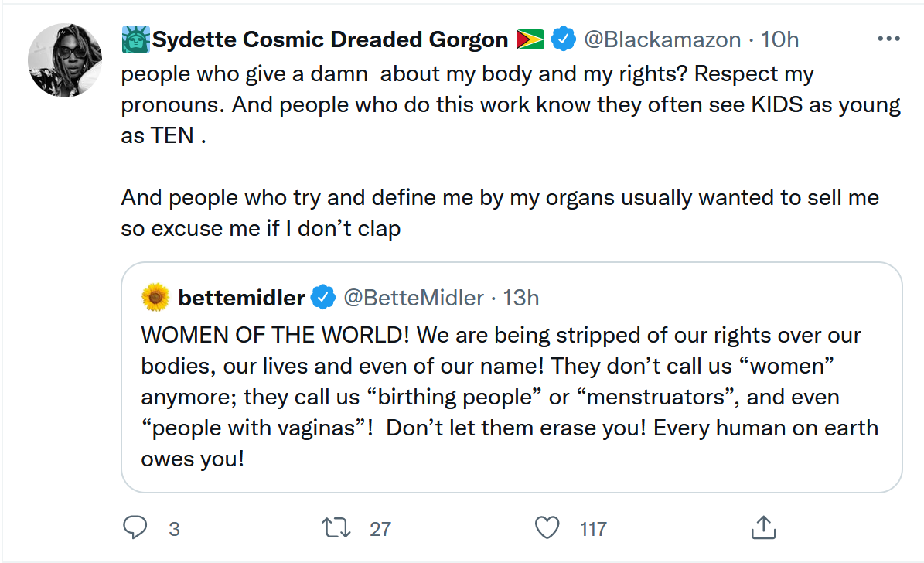The height and width of the screenshot is (563, 924).
Task: Click the 117 likes count
Action: (593, 529)
